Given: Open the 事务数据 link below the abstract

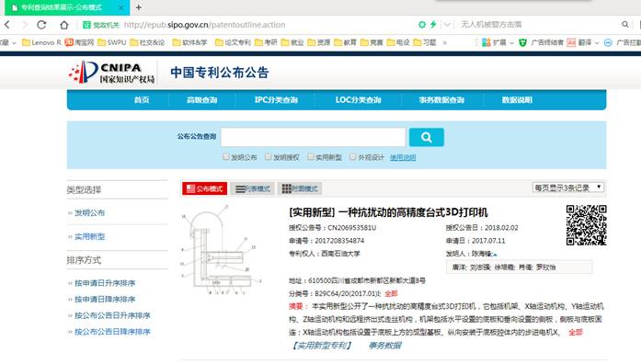Looking at the screenshot, I should (385, 346).
